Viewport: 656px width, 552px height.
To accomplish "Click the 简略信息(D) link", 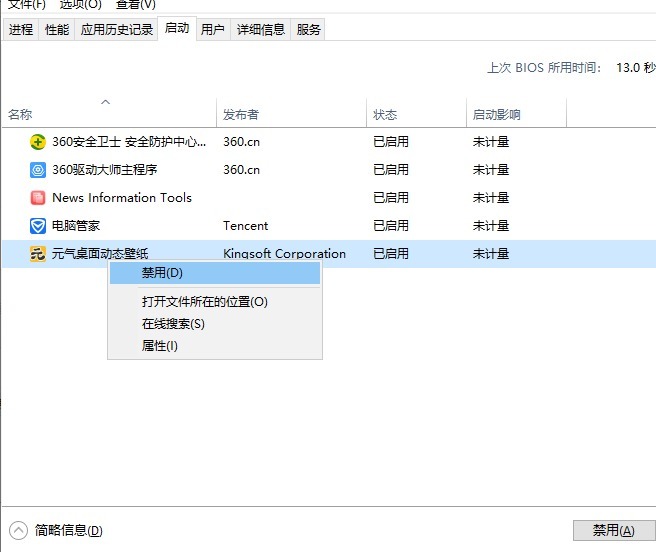I will [x=69, y=531].
